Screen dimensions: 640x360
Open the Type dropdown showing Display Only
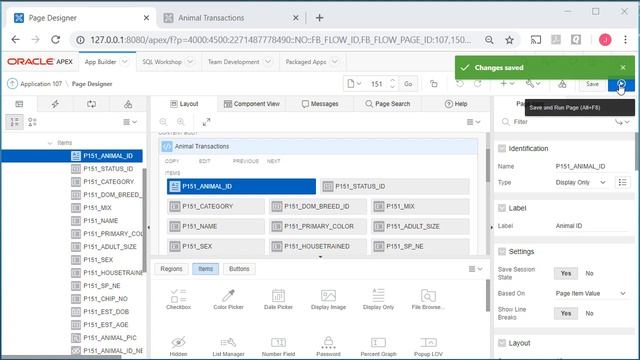click(x=580, y=182)
